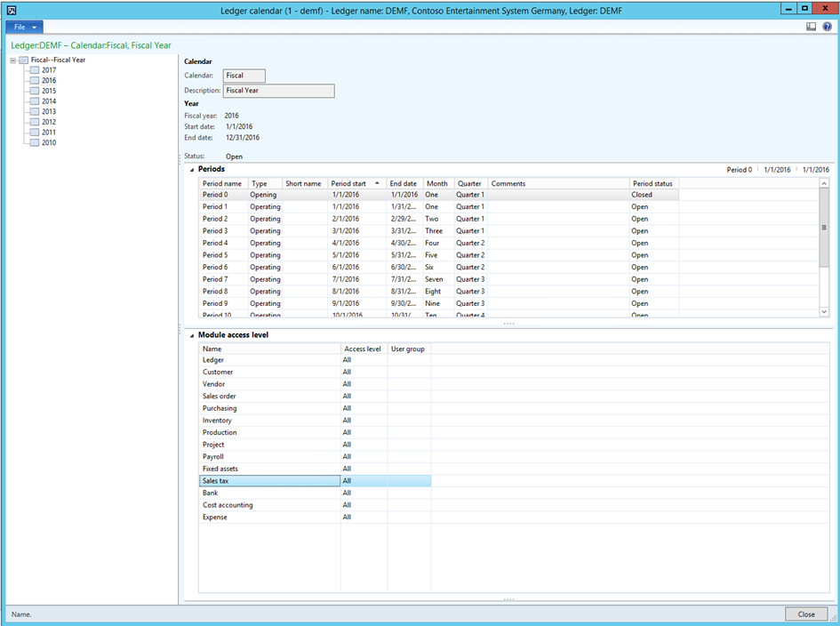Select the 2015 fiscal year node icon
The width and height of the screenshot is (840, 626).
(34, 91)
